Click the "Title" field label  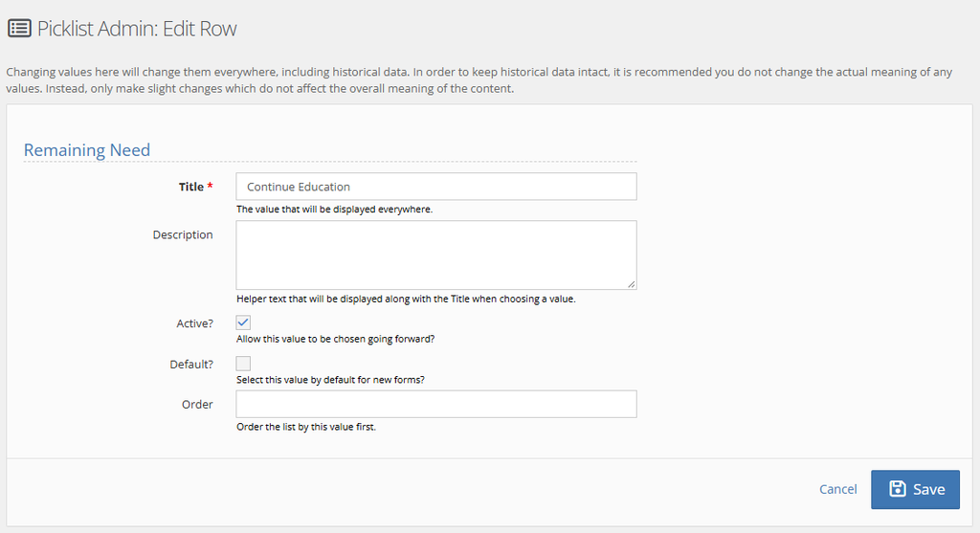click(191, 187)
